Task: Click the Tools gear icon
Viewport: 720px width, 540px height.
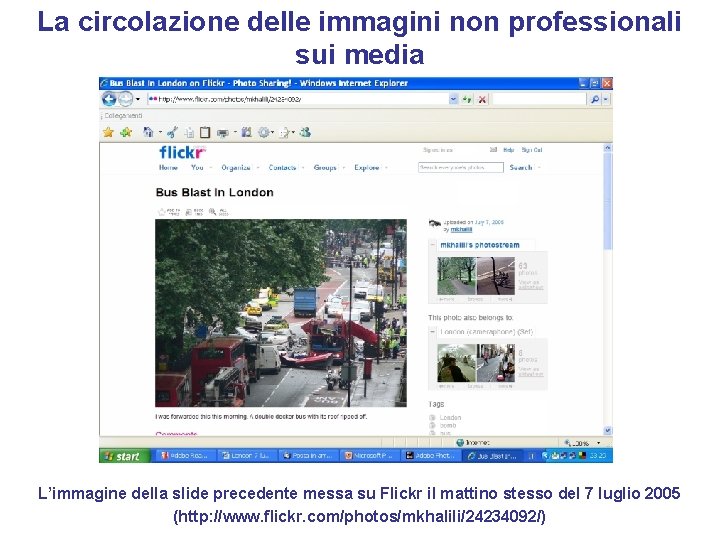Action: point(264,133)
